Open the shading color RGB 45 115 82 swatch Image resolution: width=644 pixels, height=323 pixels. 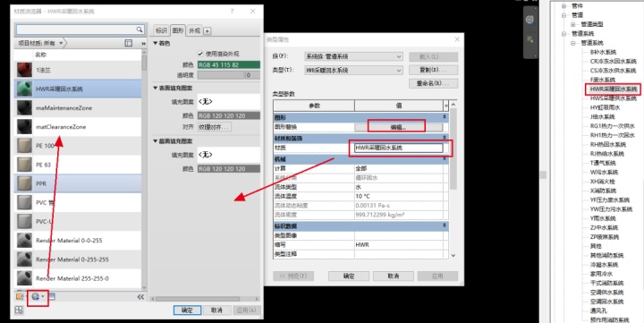click(229, 65)
